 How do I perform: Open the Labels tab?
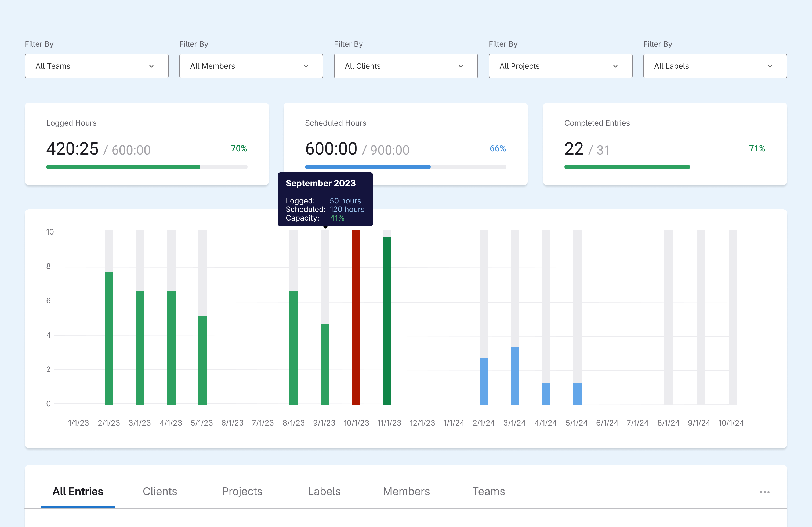(324, 491)
